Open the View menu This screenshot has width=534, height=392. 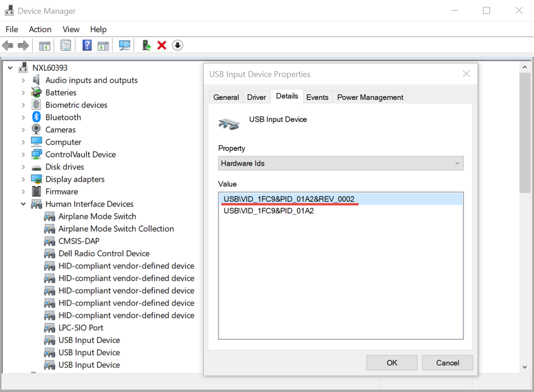[71, 29]
